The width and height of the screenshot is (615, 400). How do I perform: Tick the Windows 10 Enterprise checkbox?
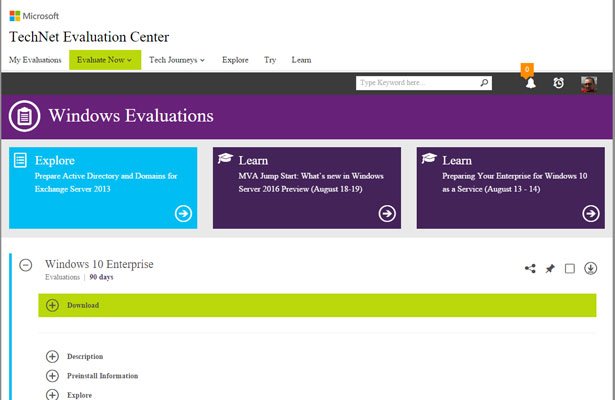point(570,268)
